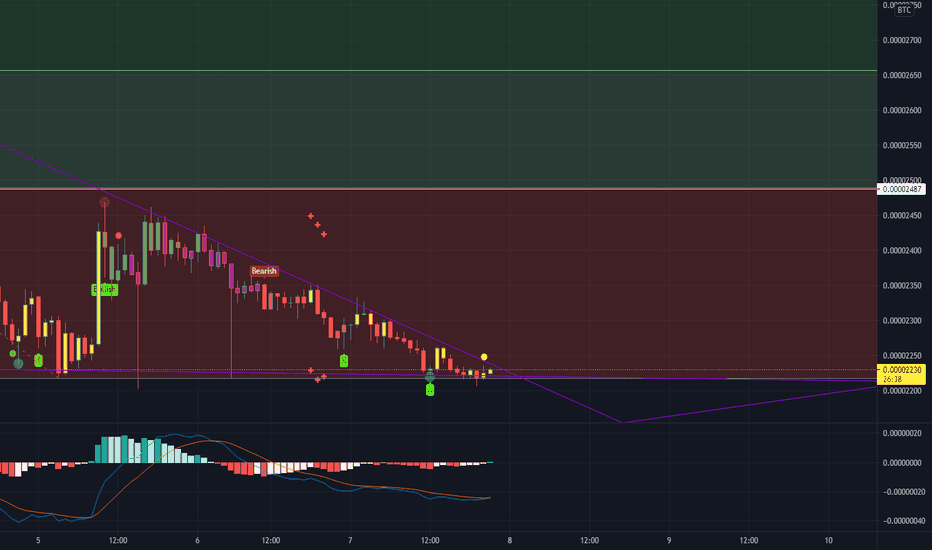This screenshot has height=550, width=932.
Task: Click the red circle atop the highest wick
Action: (x=105, y=203)
